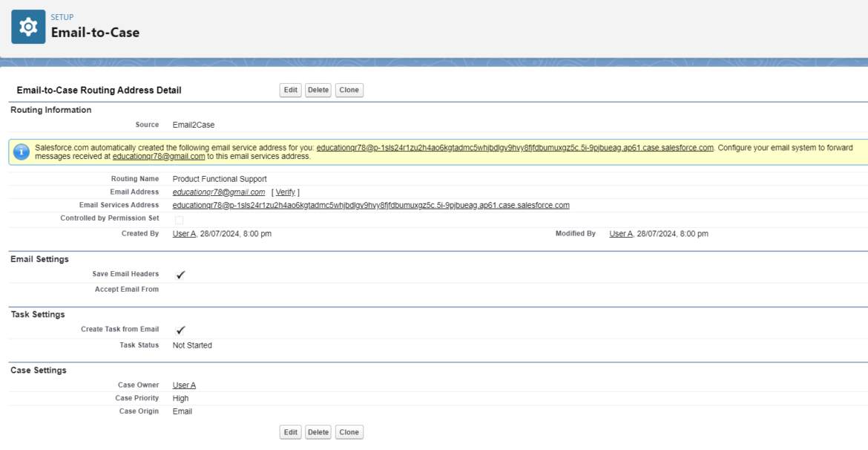The height and width of the screenshot is (450, 868).
Task: Click the Edit button beneath Case Settings
Action: click(290, 432)
